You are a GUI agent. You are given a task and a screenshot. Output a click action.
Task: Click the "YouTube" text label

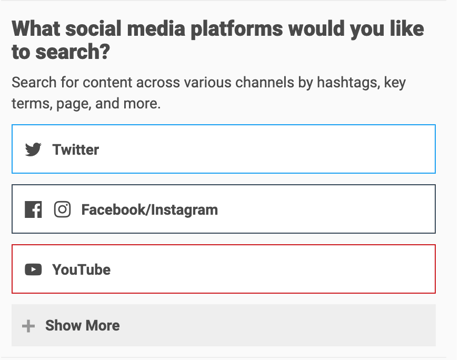pos(81,270)
